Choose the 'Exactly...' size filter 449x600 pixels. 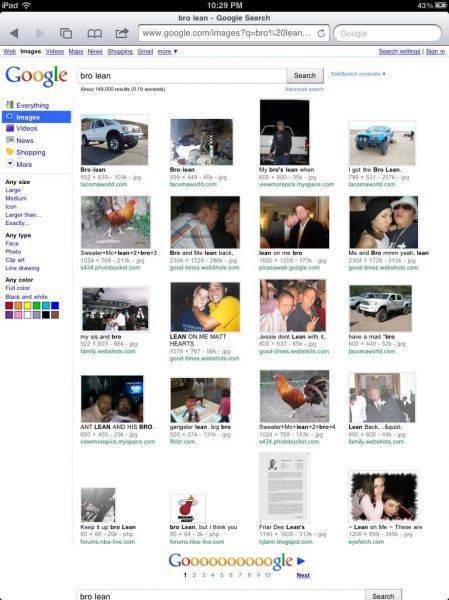17,223
